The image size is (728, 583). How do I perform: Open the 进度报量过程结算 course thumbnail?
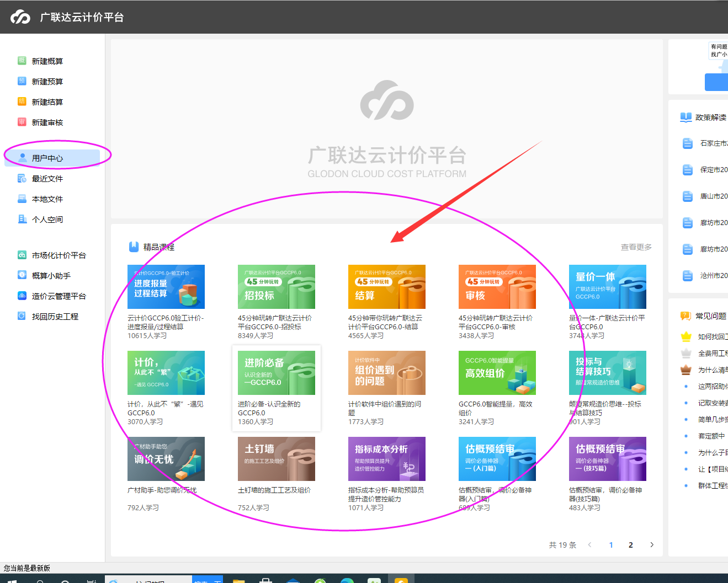click(166, 287)
